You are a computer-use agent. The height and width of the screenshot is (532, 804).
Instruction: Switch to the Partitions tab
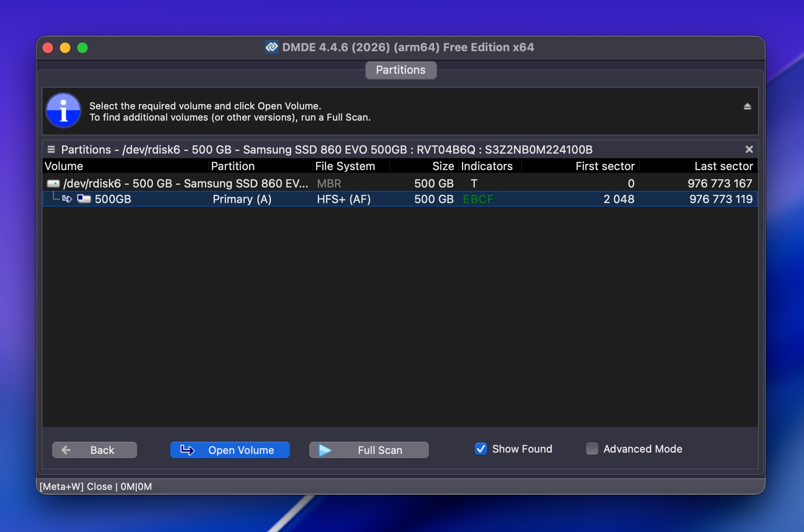point(401,70)
